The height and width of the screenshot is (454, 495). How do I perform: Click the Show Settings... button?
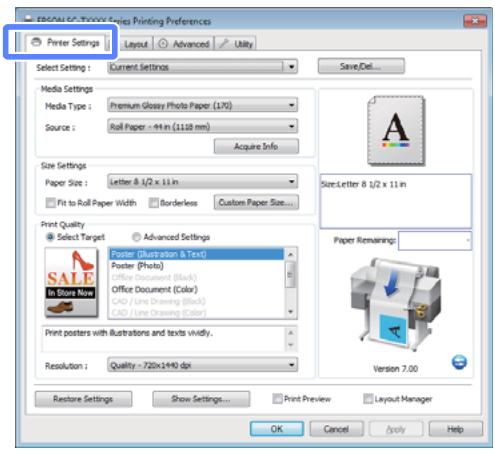tap(201, 399)
